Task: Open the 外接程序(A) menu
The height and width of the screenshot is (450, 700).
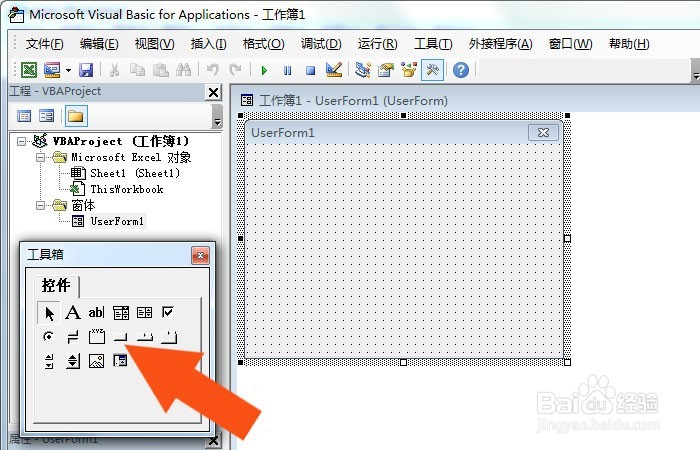Action: click(x=500, y=44)
